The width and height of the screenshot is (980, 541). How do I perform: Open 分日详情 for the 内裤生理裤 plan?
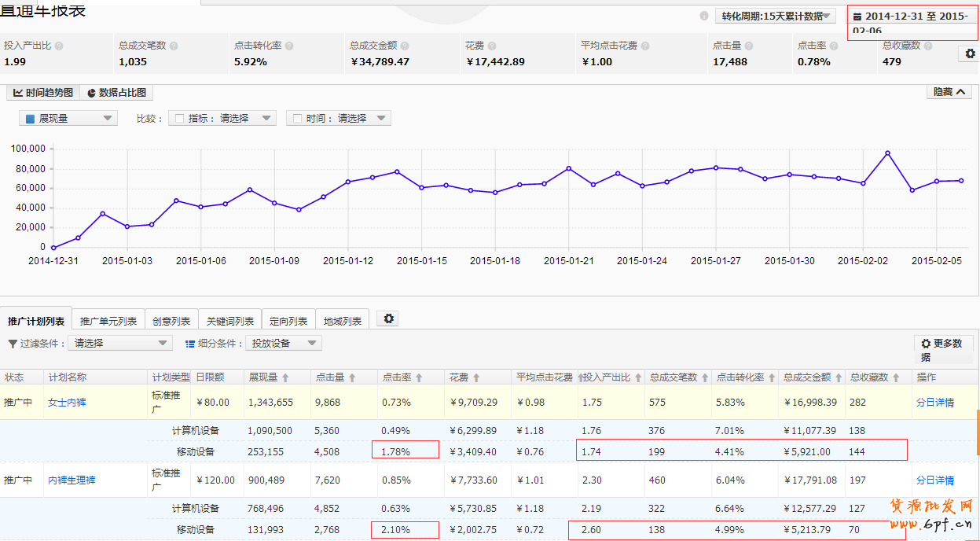coord(935,480)
